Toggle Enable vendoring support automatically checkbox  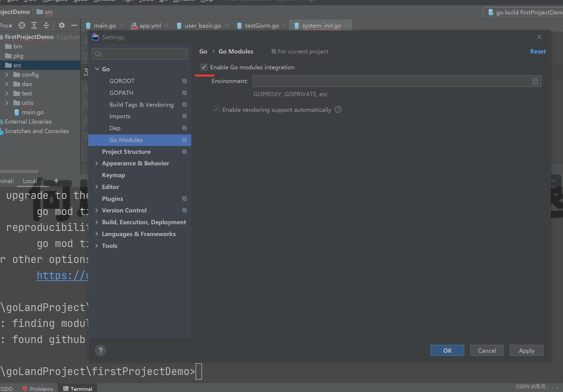click(x=216, y=110)
